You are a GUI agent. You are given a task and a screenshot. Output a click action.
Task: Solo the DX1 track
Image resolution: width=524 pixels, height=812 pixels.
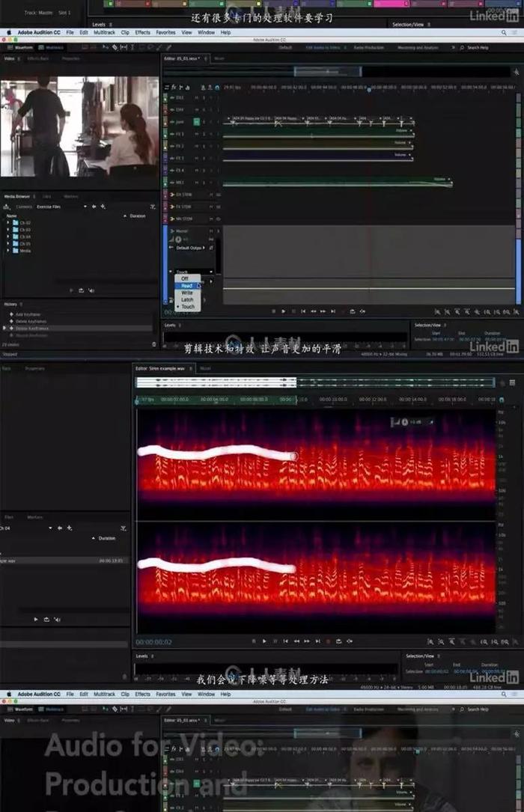(204, 98)
